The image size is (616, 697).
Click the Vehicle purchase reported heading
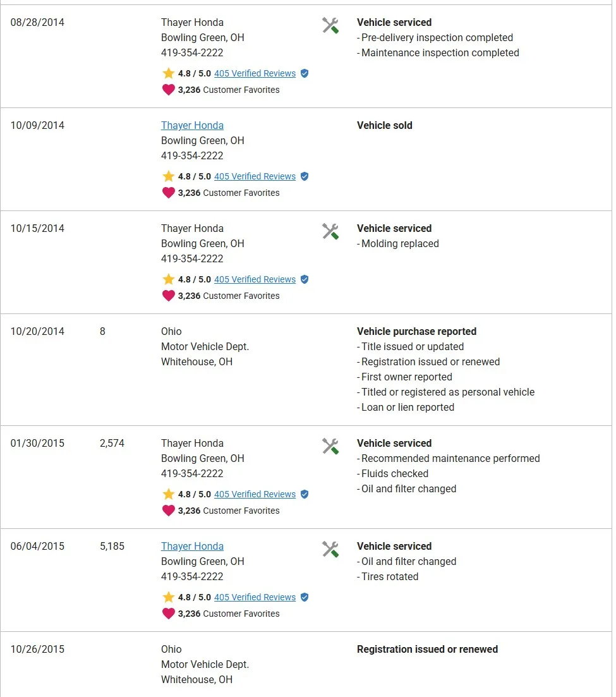pyautogui.click(x=416, y=331)
